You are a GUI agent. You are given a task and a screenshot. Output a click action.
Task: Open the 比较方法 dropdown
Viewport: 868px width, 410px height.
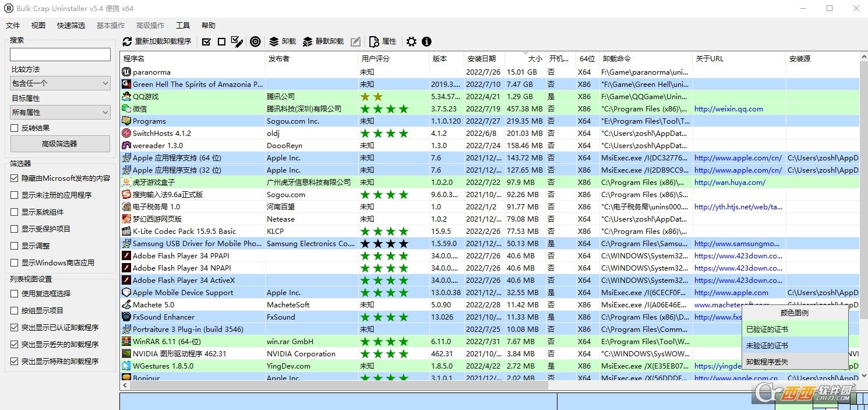(60, 83)
